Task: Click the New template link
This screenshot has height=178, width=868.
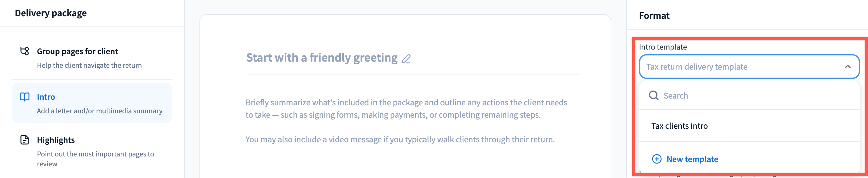Action: 692,159
